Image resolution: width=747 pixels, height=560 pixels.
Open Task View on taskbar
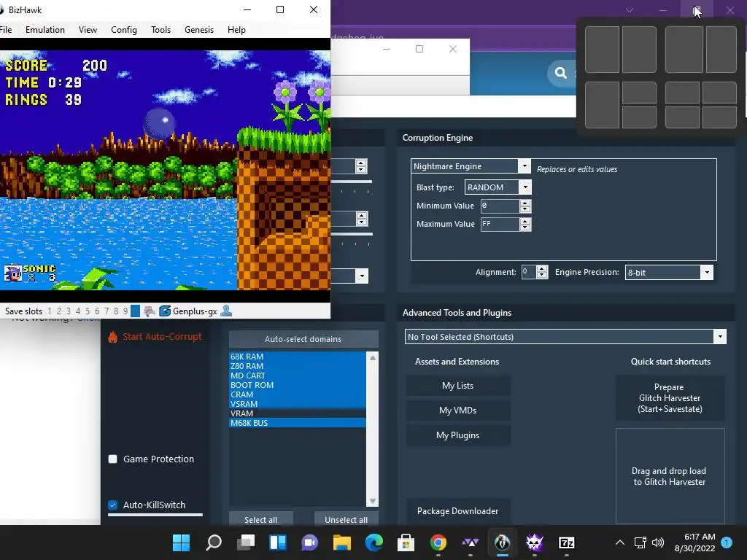click(246, 542)
